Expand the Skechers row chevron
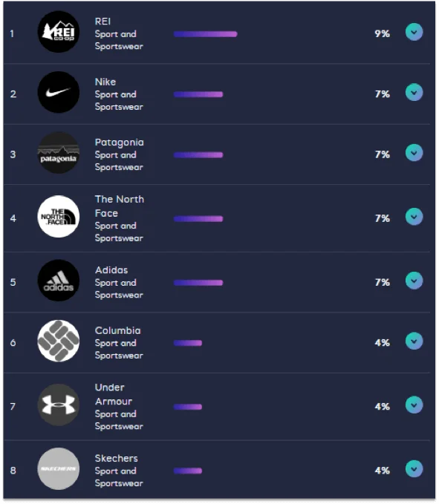 tap(414, 469)
